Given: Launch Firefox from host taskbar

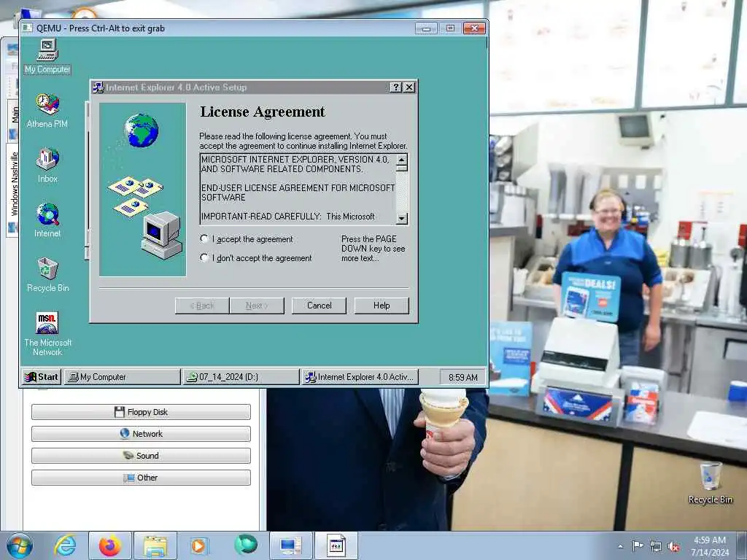Looking at the screenshot, I should (110, 545).
